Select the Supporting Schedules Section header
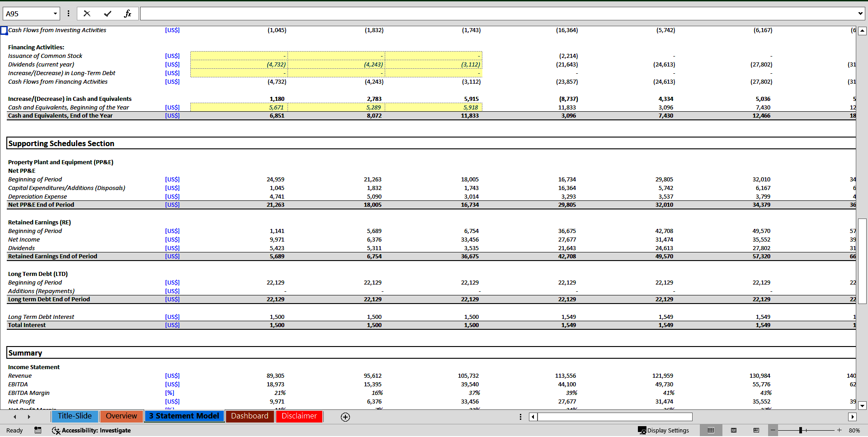The height and width of the screenshot is (437, 868). point(61,143)
